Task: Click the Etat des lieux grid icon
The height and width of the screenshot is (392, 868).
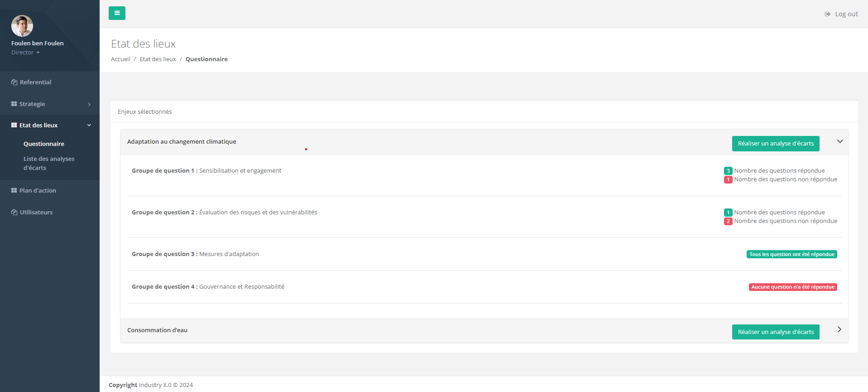Action: 14,126
